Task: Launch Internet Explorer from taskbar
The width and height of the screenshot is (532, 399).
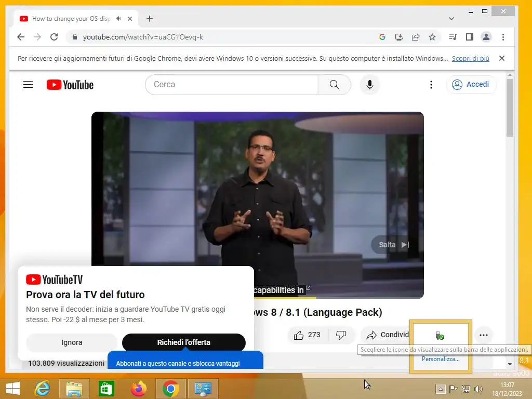Action: pyautogui.click(x=43, y=388)
